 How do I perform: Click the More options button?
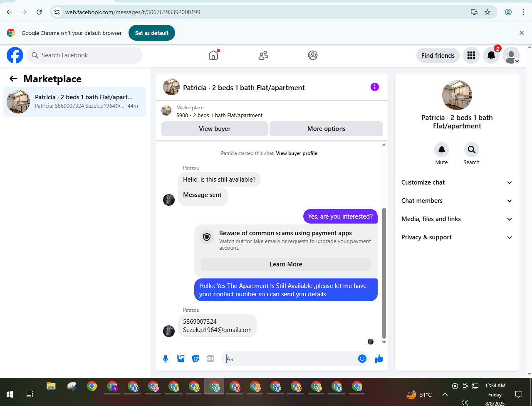pos(327,129)
